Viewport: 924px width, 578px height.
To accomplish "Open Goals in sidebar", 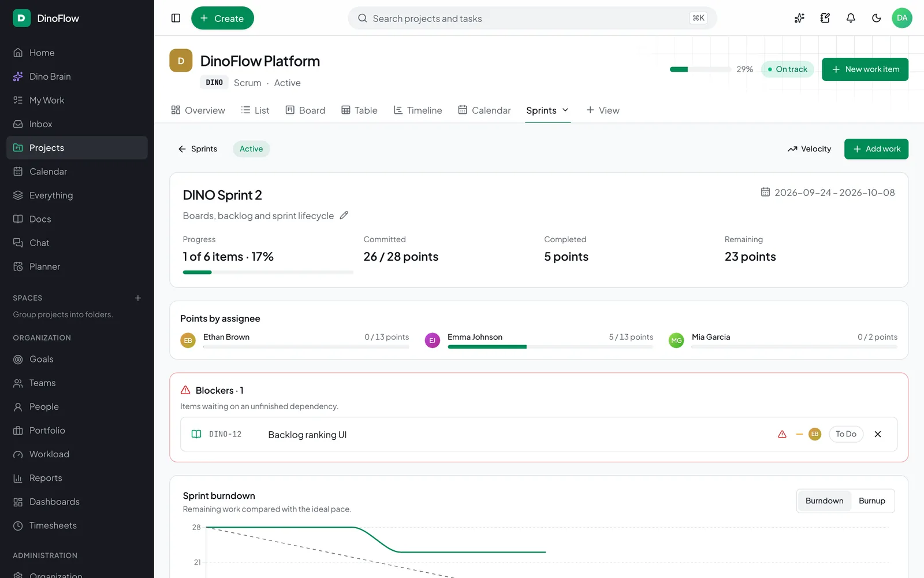I will click(77, 359).
